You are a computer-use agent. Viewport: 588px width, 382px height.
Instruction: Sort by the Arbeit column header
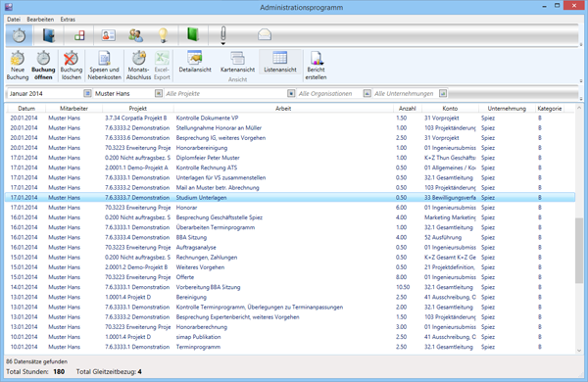283,109
